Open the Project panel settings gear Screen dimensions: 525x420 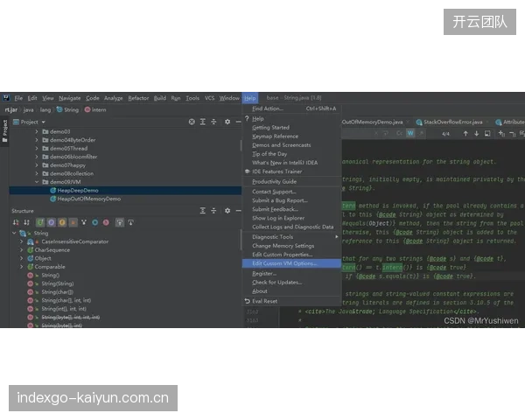tap(227, 122)
